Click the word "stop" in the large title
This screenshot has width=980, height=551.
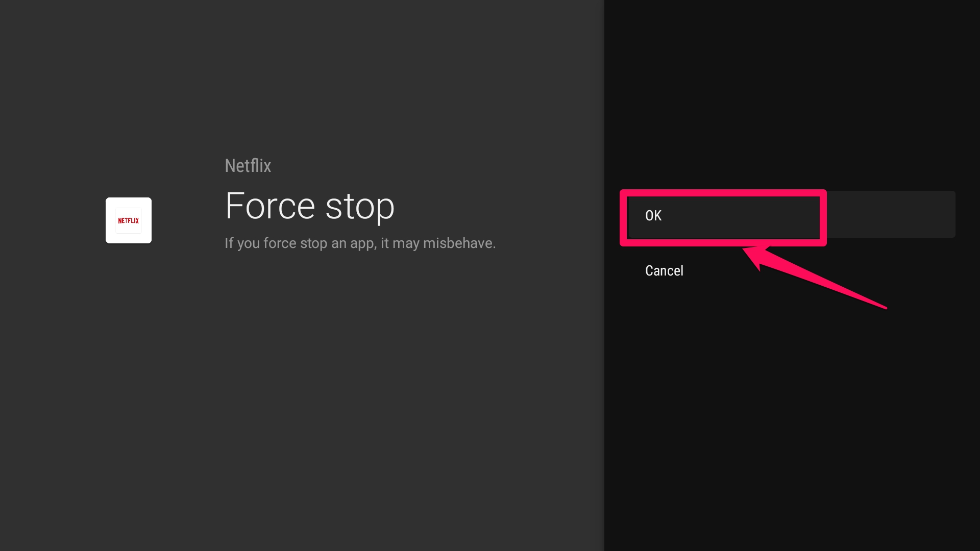coord(360,207)
